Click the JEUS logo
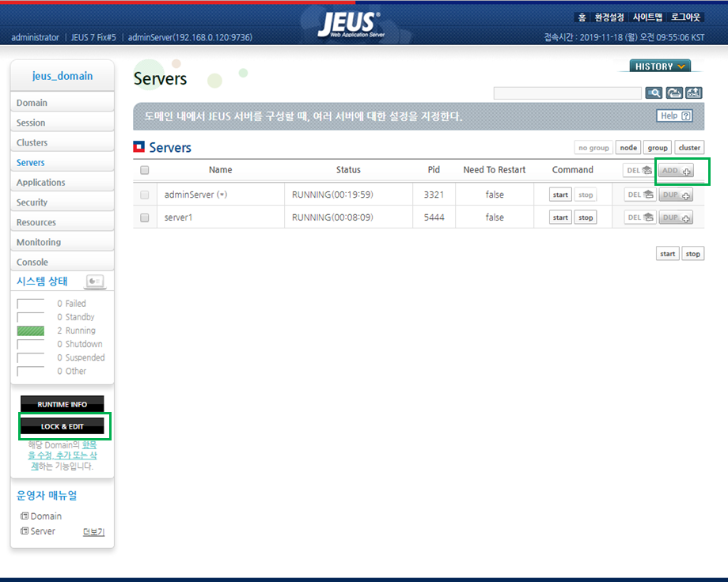This screenshot has width=728, height=582. tap(351, 25)
